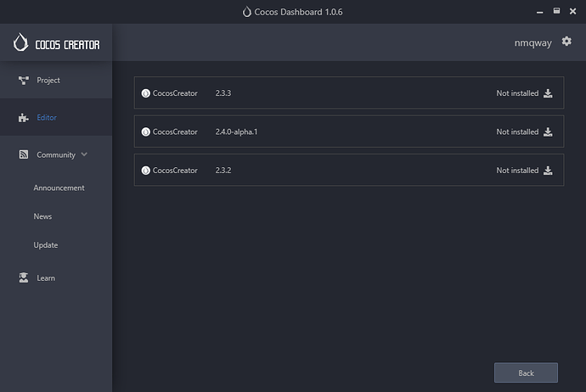586x392 pixels.
Task: Click the Editor puzzle-piece icon
Action: tap(24, 118)
